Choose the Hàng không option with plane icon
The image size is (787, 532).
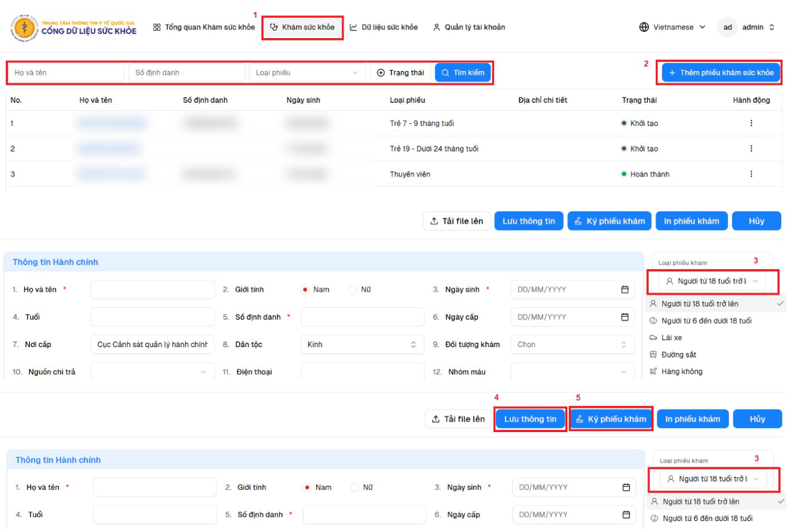pos(682,371)
